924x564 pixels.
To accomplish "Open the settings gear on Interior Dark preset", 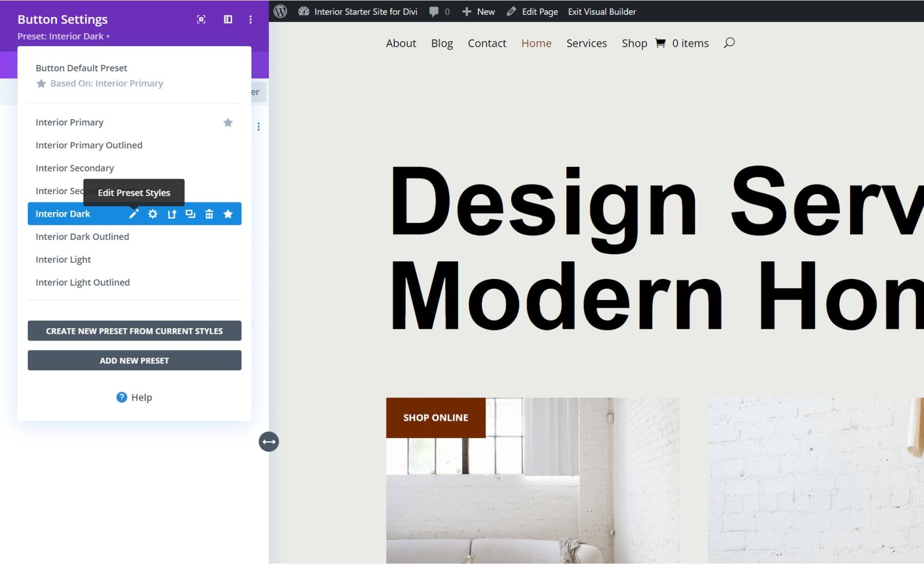I will pyautogui.click(x=152, y=214).
